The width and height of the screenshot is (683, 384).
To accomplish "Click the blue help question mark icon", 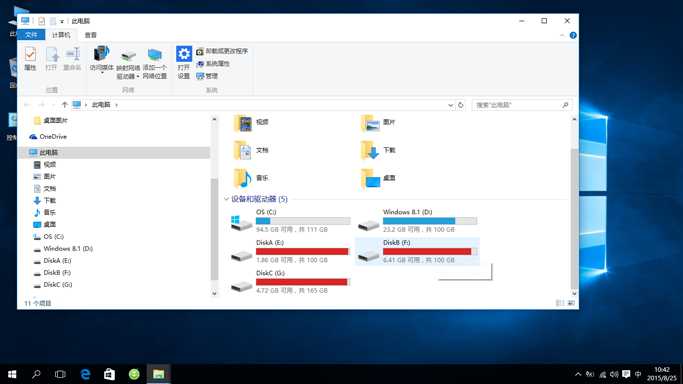I will click(x=573, y=35).
